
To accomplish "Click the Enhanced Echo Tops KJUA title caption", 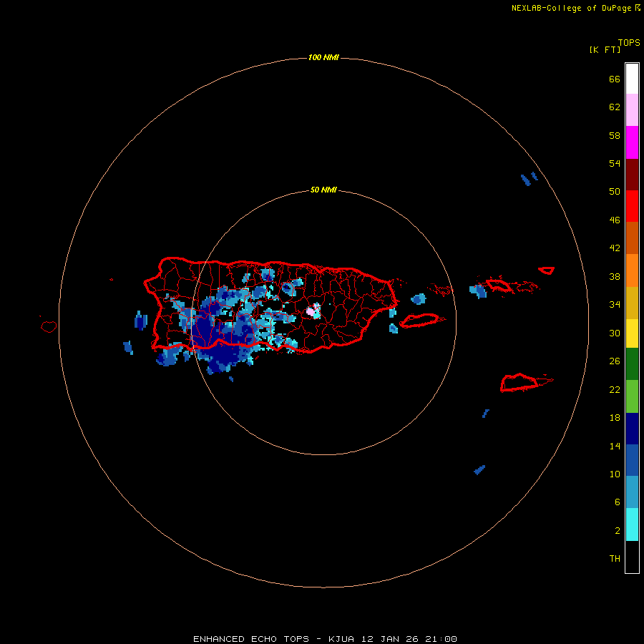I will point(325,639).
